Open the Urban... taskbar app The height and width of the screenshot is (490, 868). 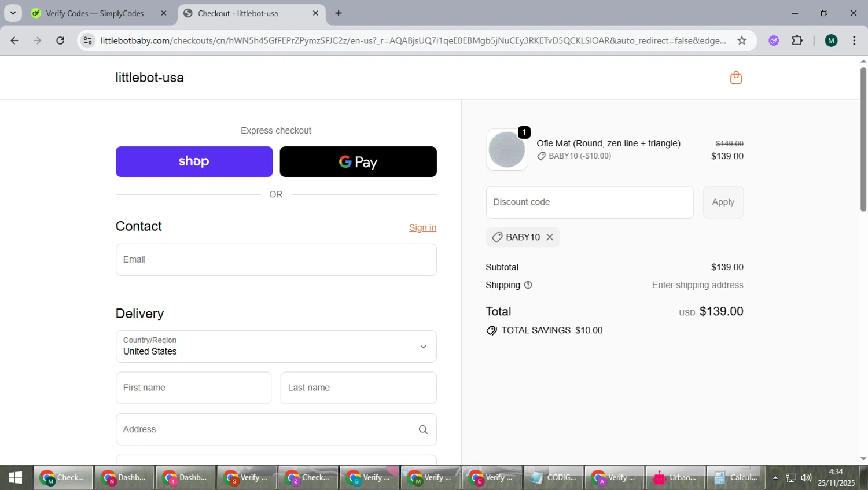tap(675, 478)
